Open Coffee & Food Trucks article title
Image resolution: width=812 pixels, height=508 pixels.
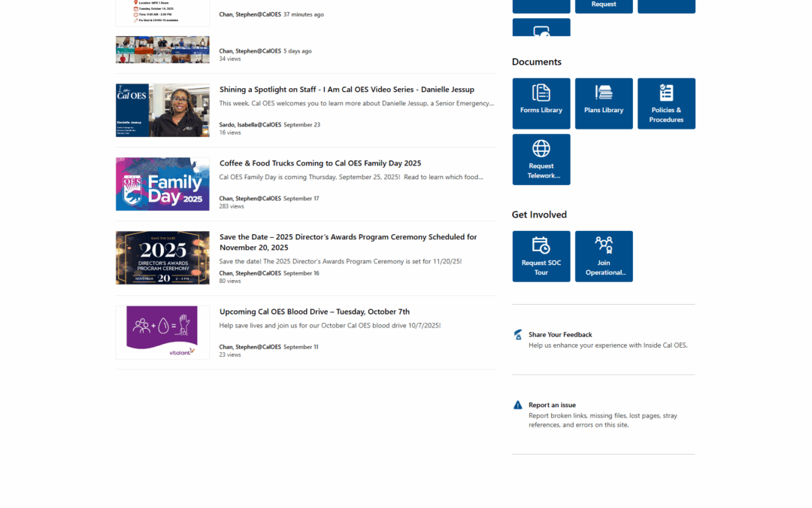tap(320, 163)
